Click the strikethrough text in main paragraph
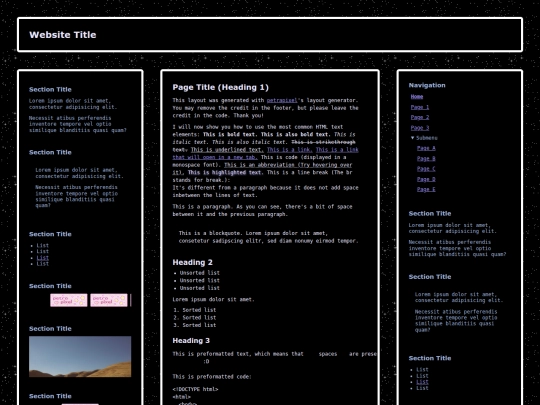 click(x=323, y=142)
